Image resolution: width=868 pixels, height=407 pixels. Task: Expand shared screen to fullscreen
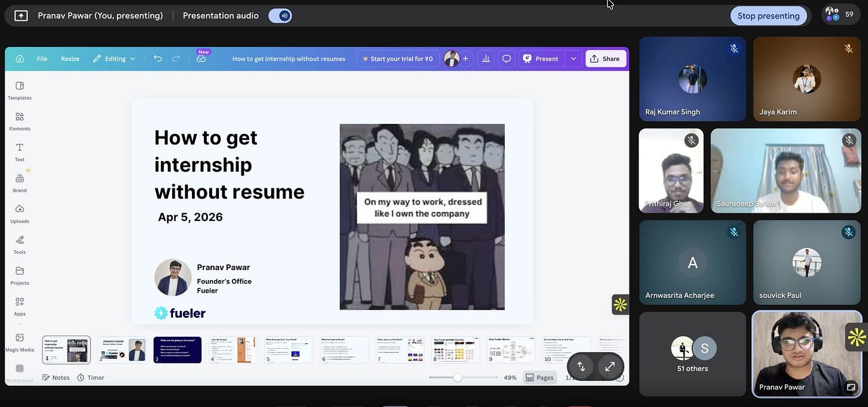610,366
